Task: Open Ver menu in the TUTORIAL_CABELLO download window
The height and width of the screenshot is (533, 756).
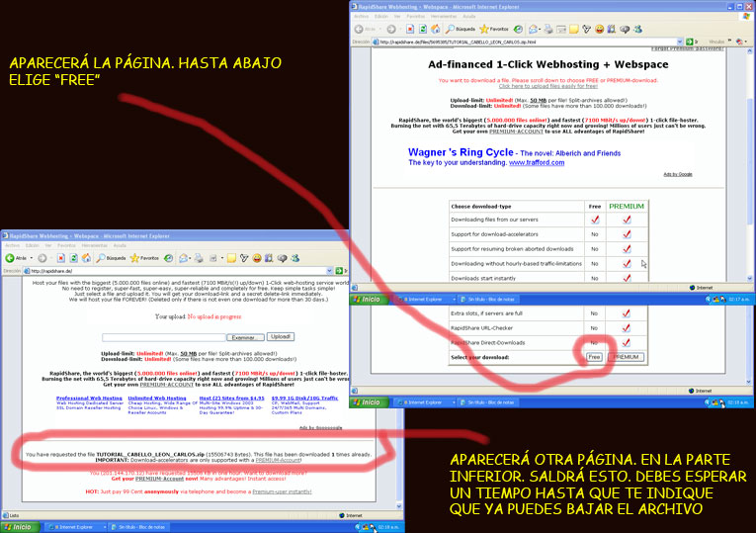Action: click(397, 17)
